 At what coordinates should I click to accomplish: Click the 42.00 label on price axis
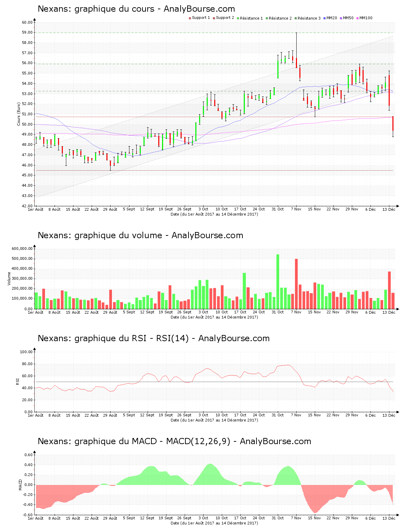tap(27, 206)
